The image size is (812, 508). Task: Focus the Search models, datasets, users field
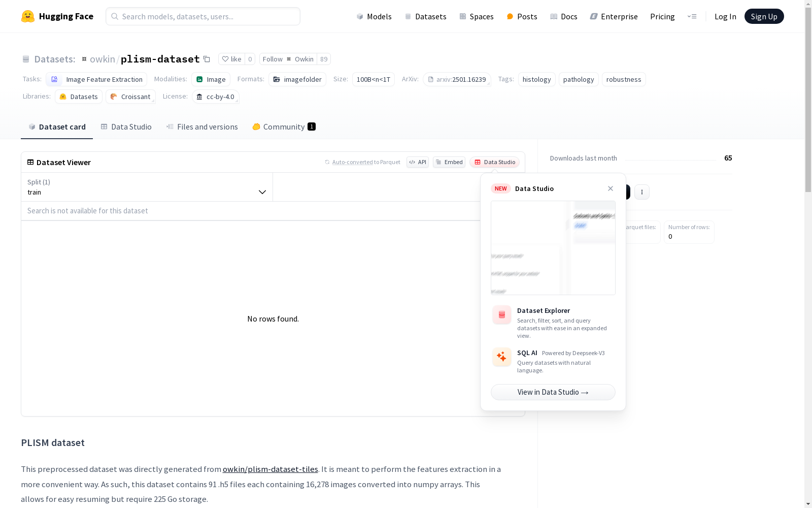point(203,16)
